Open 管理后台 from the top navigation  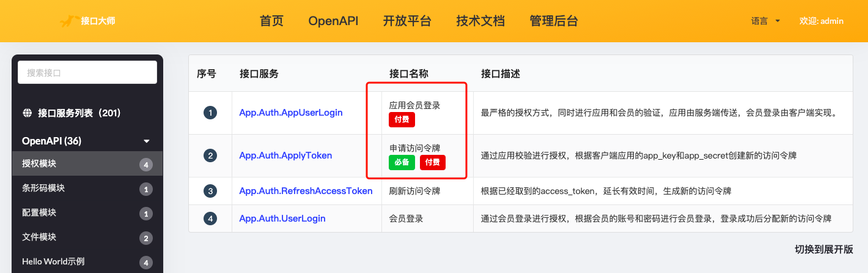click(553, 21)
